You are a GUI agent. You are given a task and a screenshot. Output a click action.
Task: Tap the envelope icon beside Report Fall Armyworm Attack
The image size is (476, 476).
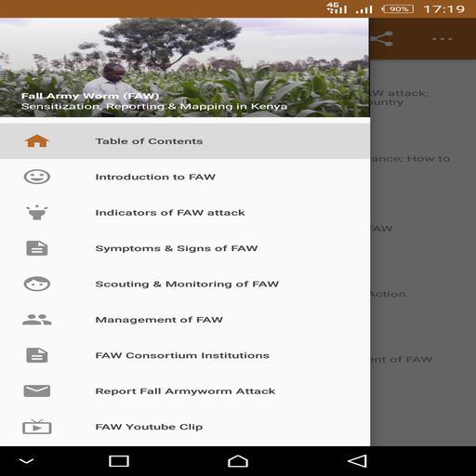click(37, 390)
